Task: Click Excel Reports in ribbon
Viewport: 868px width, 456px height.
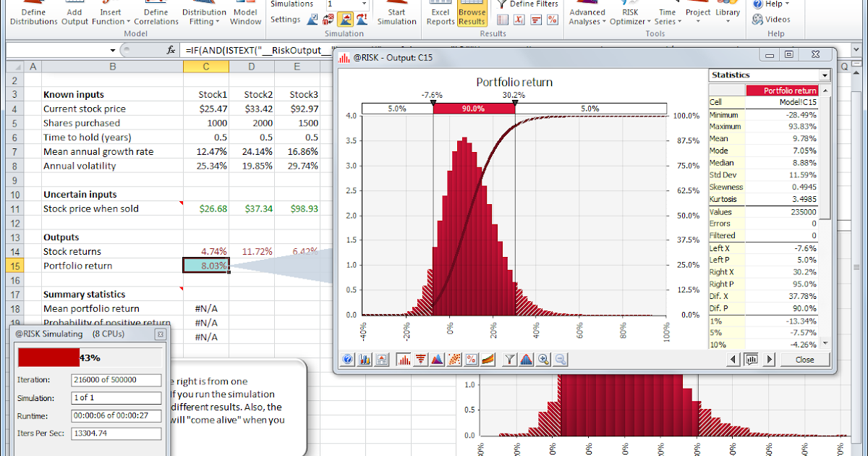Action: 441,14
